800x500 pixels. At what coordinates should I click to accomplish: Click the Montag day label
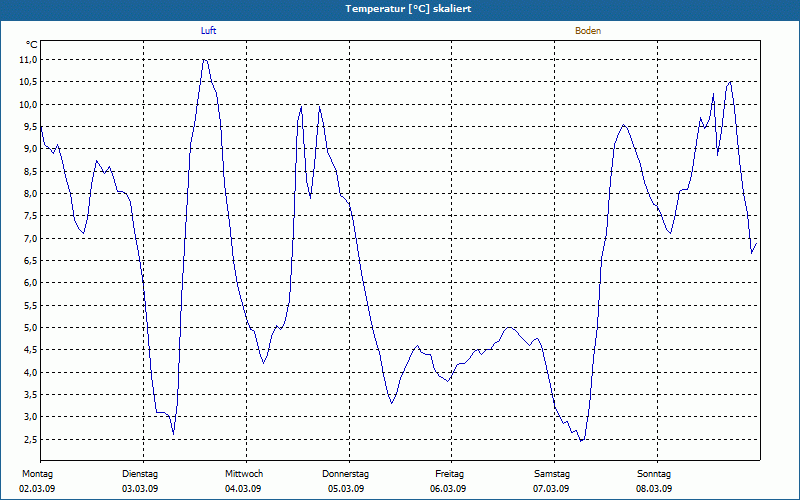[37, 474]
